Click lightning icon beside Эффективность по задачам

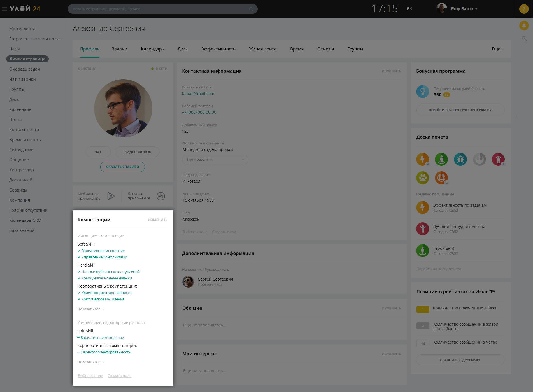tap(423, 207)
